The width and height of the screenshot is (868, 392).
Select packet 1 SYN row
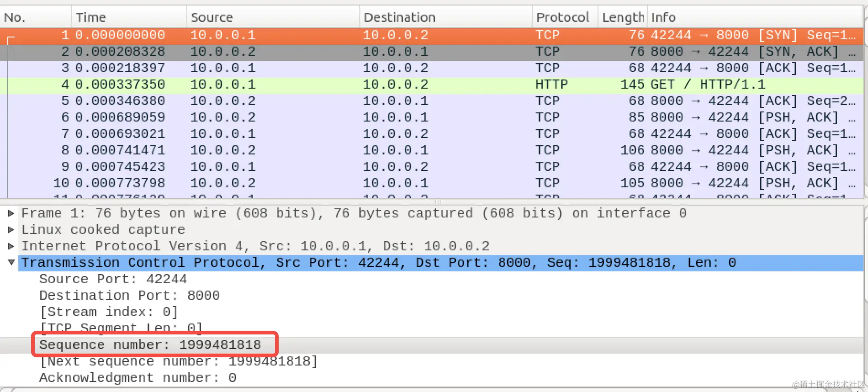[x=432, y=35]
